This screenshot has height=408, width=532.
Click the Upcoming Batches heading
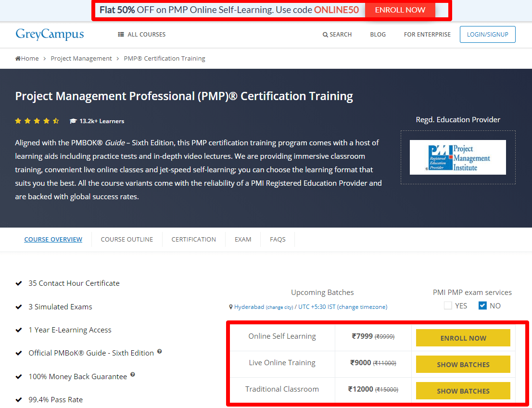(322, 292)
